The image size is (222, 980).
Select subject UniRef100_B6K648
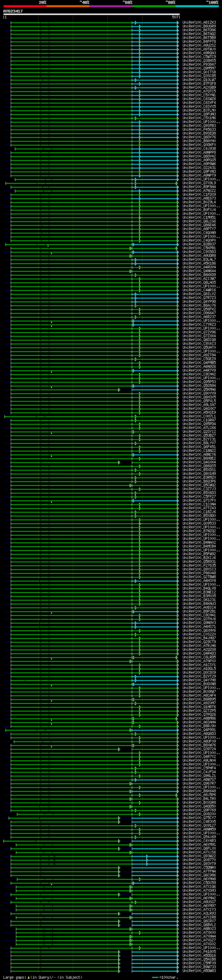(199, 791)
